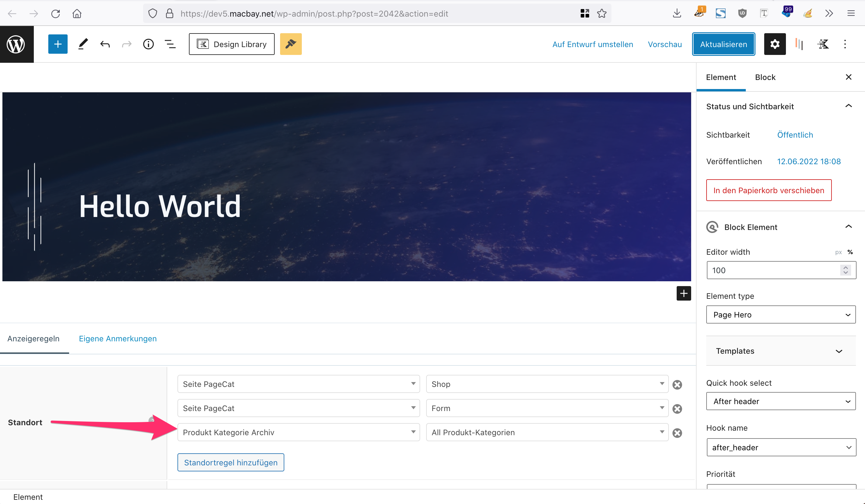Remove the Form location rule
This screenshot has height=504, width=865.
[677, 409]
